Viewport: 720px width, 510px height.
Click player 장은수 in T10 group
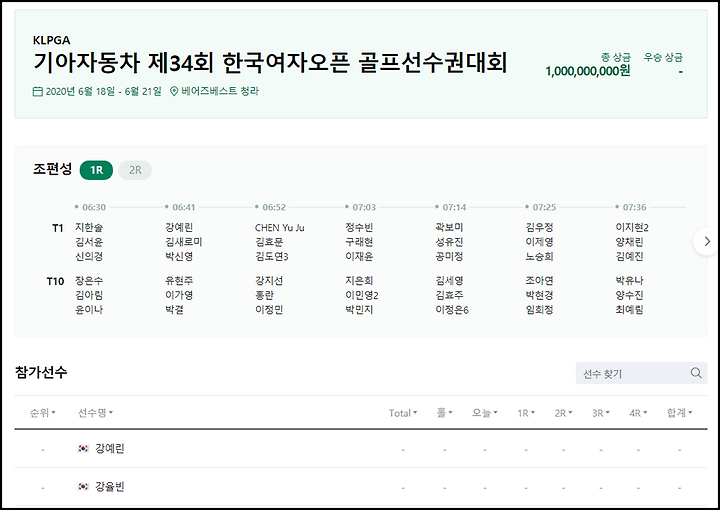click(x=89, y=280)
